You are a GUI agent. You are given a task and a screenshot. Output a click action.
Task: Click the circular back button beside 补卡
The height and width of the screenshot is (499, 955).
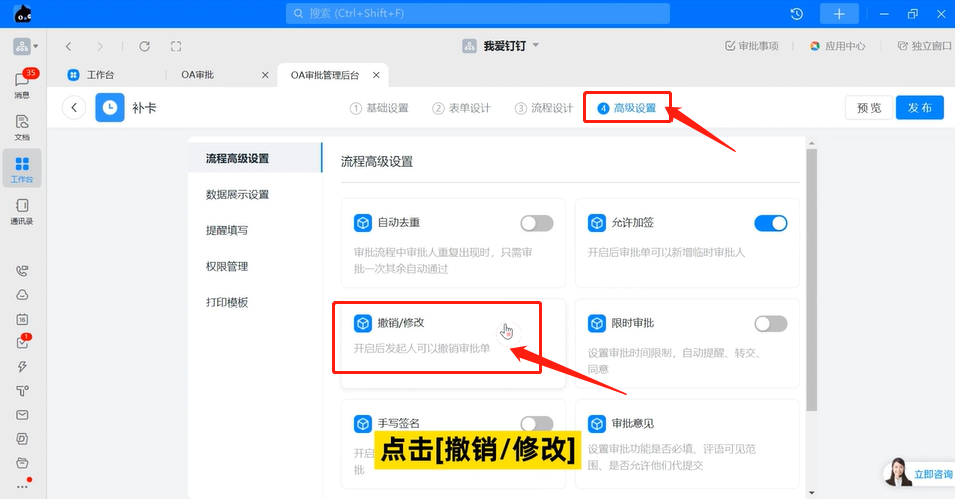(x=74, y=108)
